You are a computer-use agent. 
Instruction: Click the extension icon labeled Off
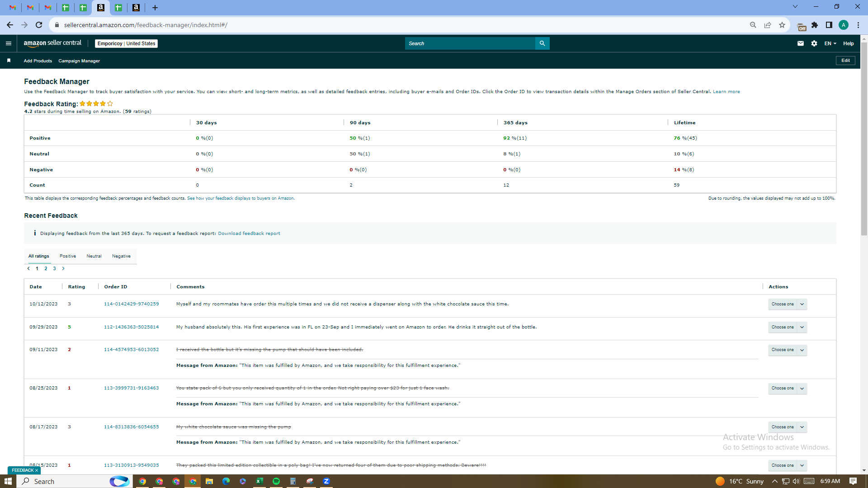pos(801,27)
